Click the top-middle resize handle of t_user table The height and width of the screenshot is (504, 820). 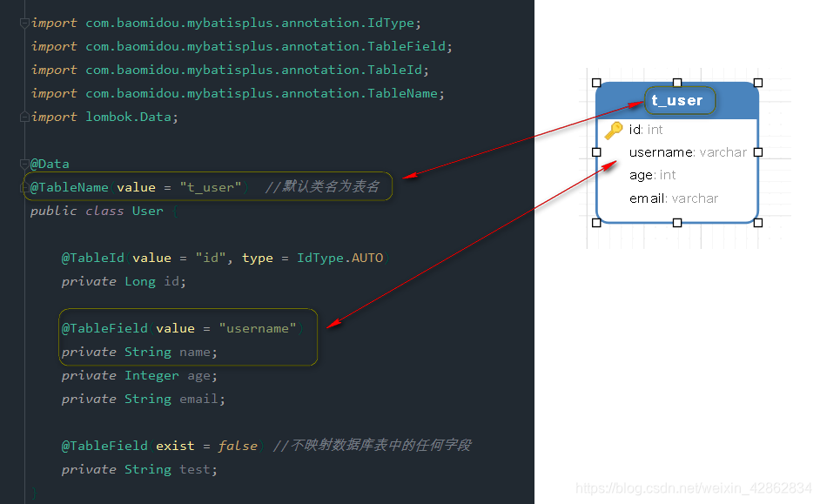[x=677, y=83]
